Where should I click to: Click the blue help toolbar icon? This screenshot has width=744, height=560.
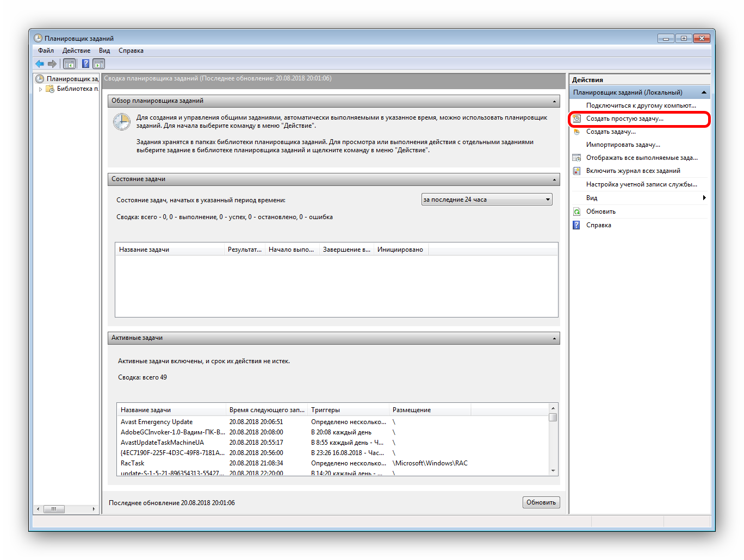point(85,64)
